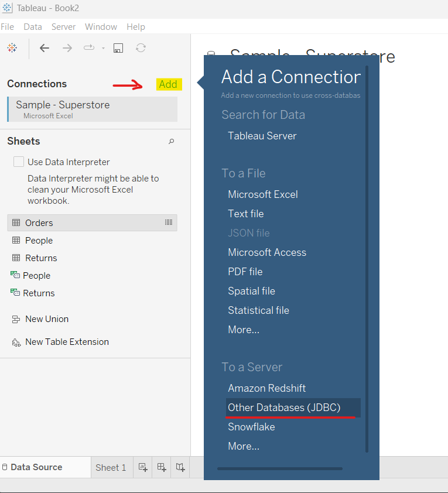This screenshot has height=493, width=448.
Task: Click the New Union icon
Action: [x=16, y=320]
